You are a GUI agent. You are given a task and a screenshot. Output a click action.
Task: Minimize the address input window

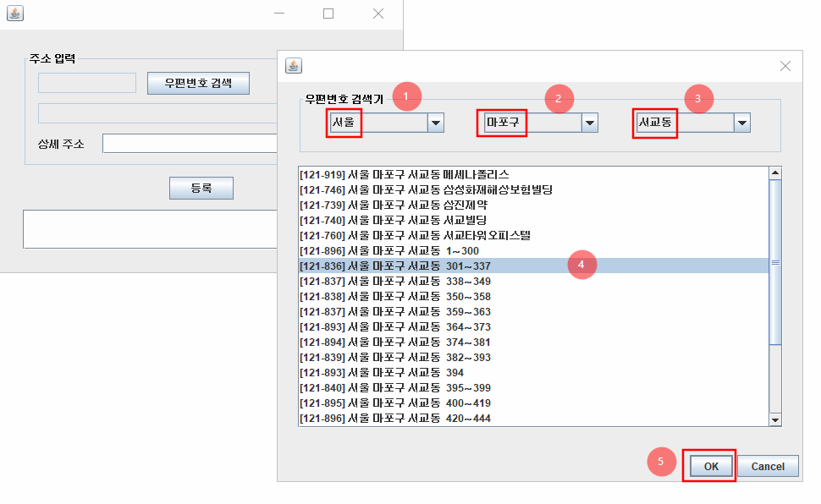tap(279, 14)
